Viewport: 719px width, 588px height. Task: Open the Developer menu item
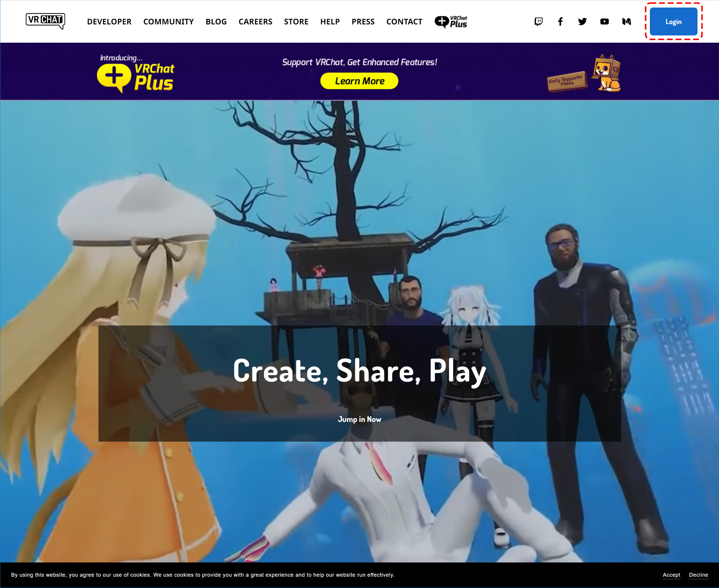[x=109, y=22]
